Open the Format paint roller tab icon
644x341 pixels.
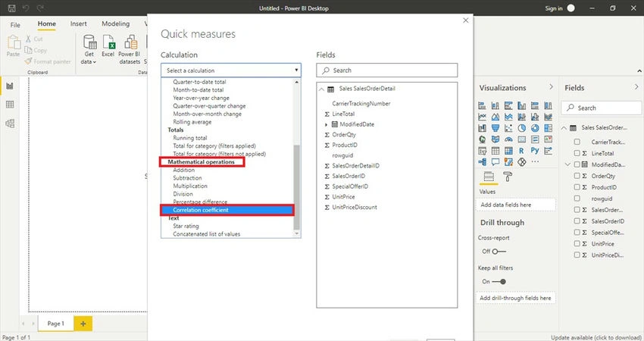(x=508, y=177)
